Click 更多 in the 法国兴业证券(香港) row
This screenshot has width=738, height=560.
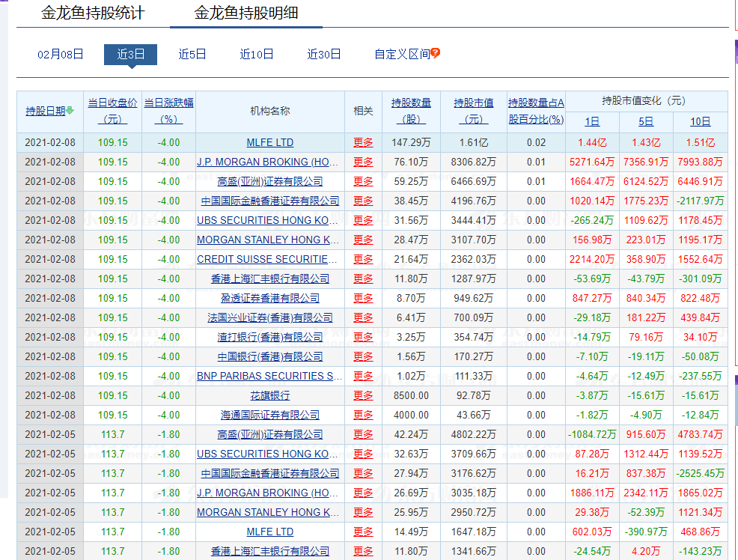tap(363, 317)
